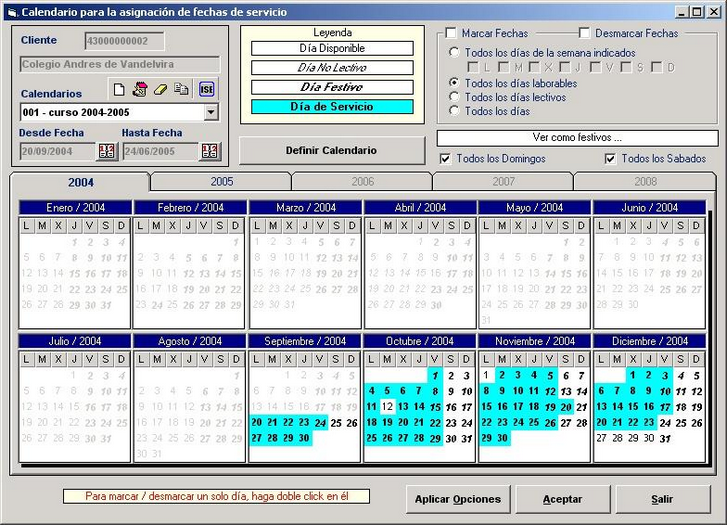Switch to the 2005 year tab
The image size is (727, 525).
click(x=222, y=181)
